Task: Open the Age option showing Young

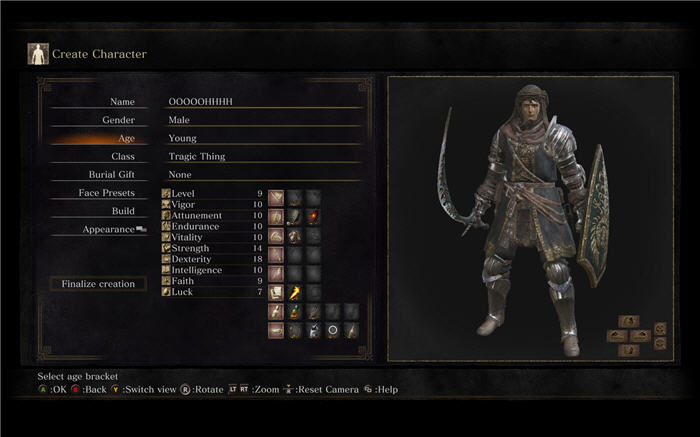Action: pos(263,138)
